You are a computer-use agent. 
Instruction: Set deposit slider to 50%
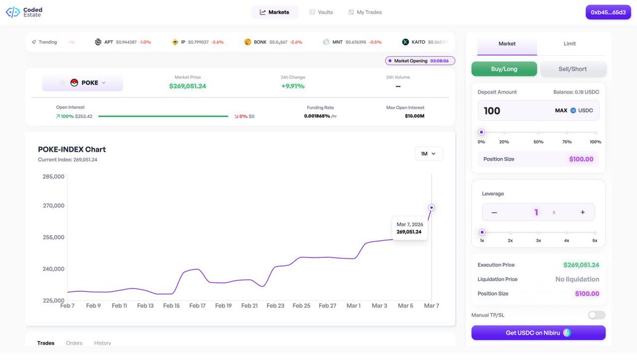(x=538, y=132)
